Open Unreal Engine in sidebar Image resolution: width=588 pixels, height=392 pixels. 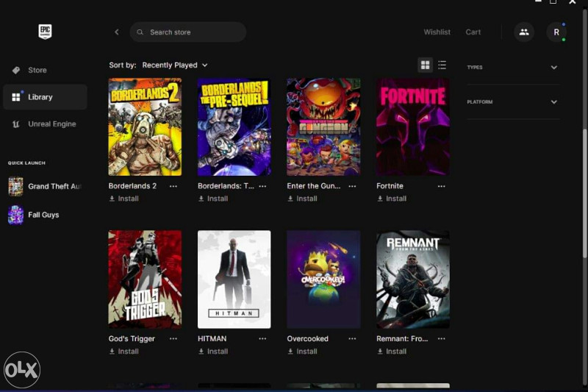coord(51,124)
